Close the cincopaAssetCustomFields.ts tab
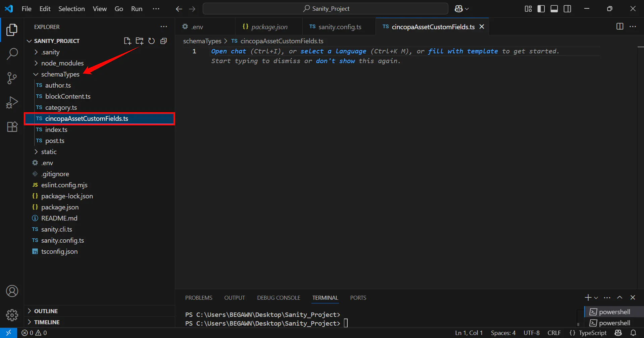The height and width of the screenshot is (338, 644). (x=482, y=27)
